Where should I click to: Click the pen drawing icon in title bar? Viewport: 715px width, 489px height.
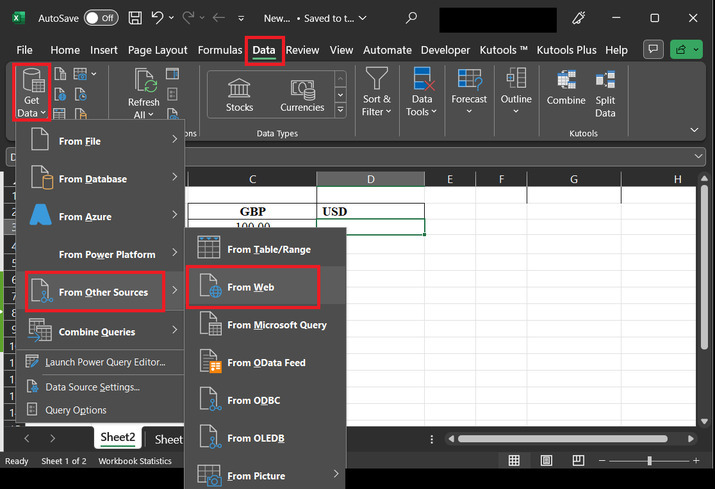click(x=579, y=18)
